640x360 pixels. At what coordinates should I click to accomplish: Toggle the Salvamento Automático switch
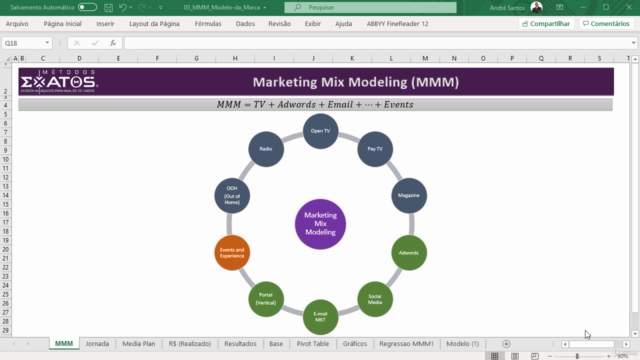[87, 7]
